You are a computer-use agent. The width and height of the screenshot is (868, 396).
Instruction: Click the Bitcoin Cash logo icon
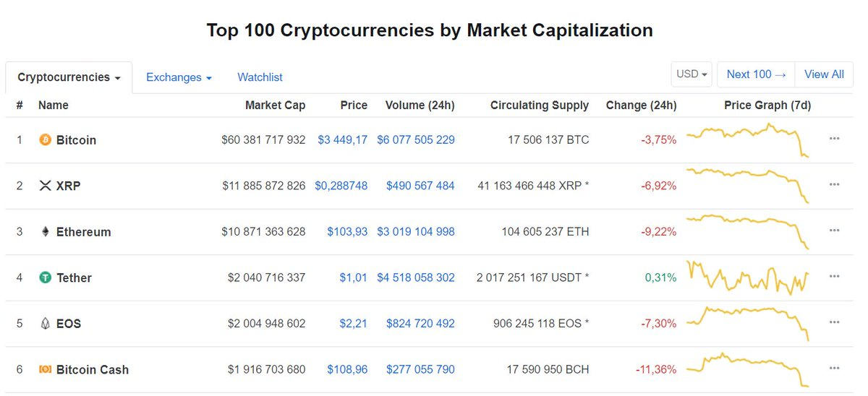click(x=45, y=369)
